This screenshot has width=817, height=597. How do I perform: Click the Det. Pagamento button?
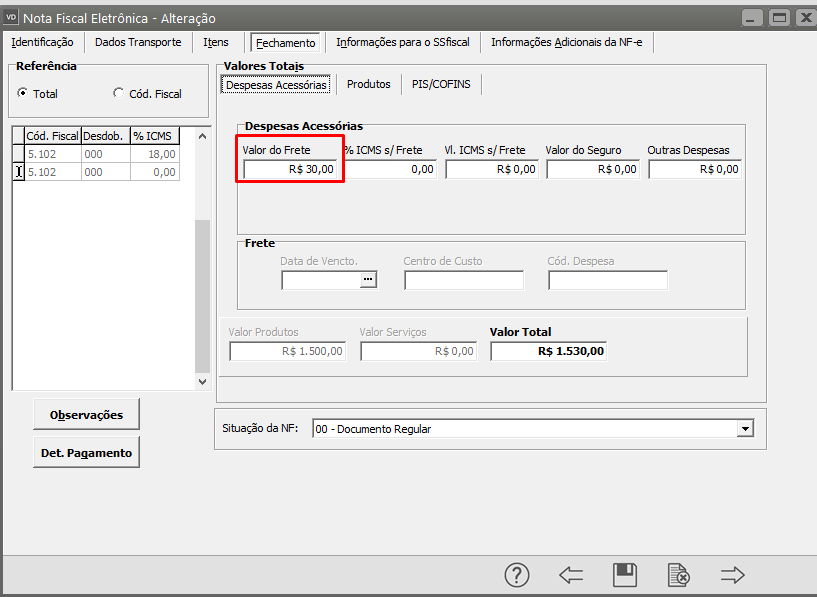point(86,453)
